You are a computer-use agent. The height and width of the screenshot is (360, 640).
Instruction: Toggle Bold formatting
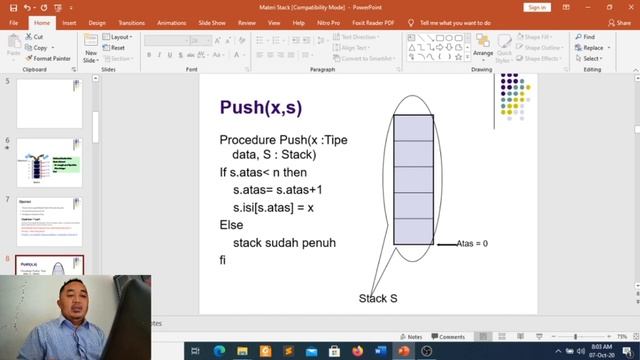[149, 55]
